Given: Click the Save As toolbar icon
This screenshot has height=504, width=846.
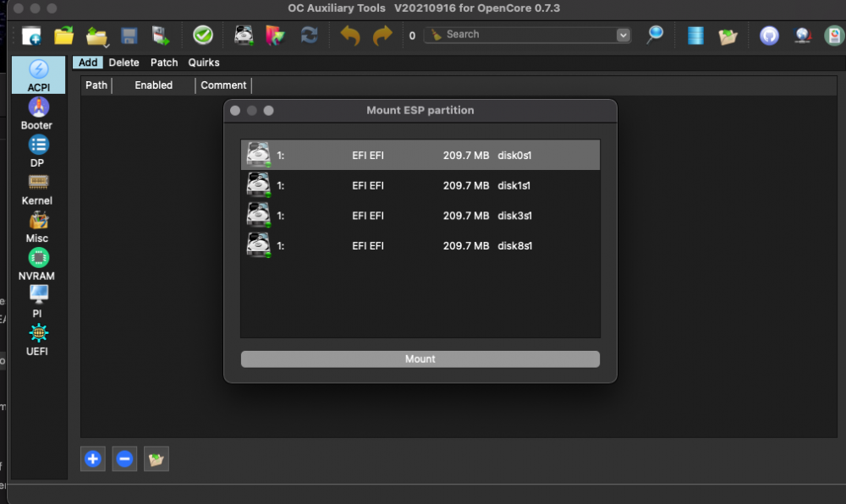Looking at the screenshot, I should (x=161, y=36).
